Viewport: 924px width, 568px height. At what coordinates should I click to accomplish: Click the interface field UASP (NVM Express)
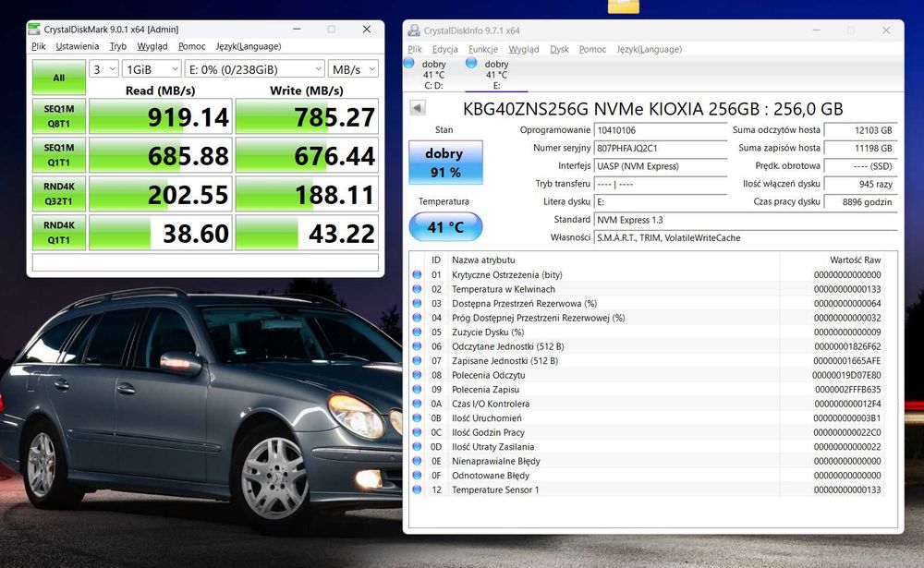[x=661, y=166]
